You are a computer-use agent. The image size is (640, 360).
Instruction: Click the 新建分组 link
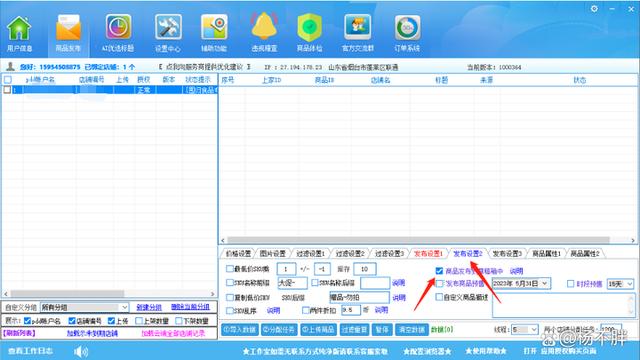click(149, 307)
